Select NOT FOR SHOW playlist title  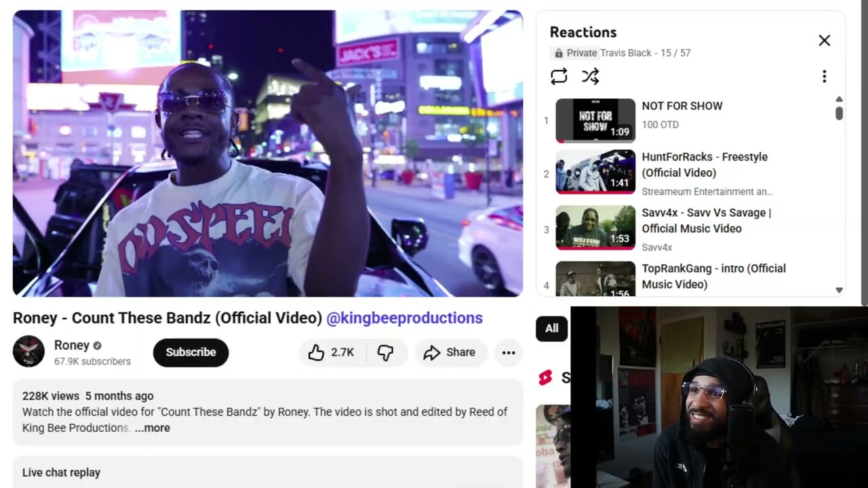pyautogui.click(x=682, y=106)
